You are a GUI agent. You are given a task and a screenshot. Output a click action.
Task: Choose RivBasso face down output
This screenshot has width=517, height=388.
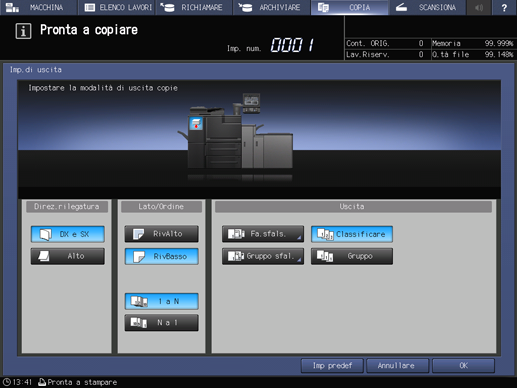162,256
